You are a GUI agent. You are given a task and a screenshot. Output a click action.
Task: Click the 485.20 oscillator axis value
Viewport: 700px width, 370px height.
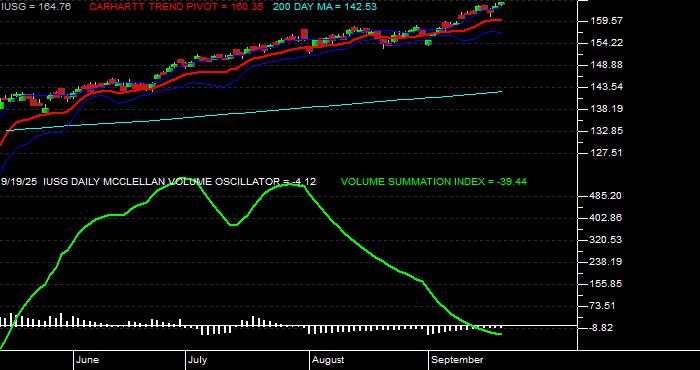point(606,196)
